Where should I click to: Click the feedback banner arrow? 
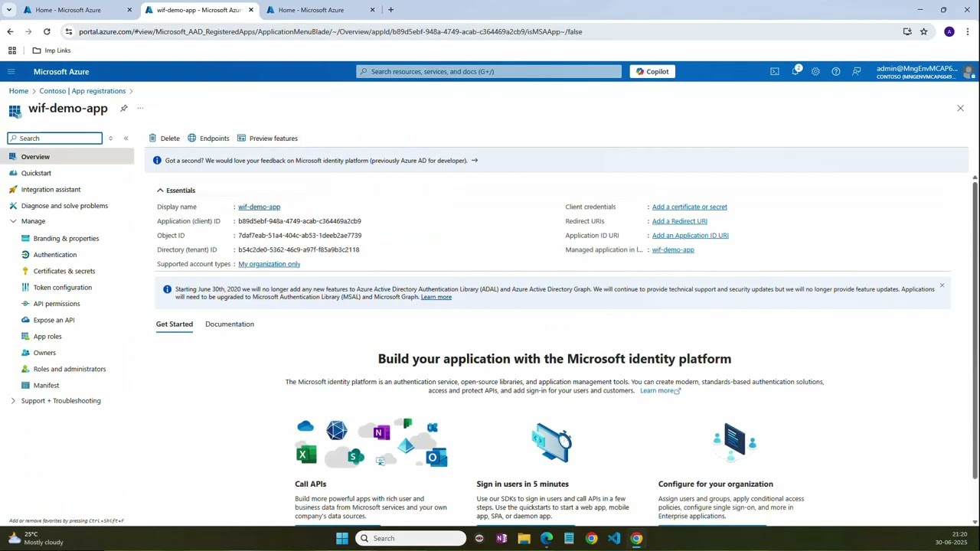(x=475, y=161)
